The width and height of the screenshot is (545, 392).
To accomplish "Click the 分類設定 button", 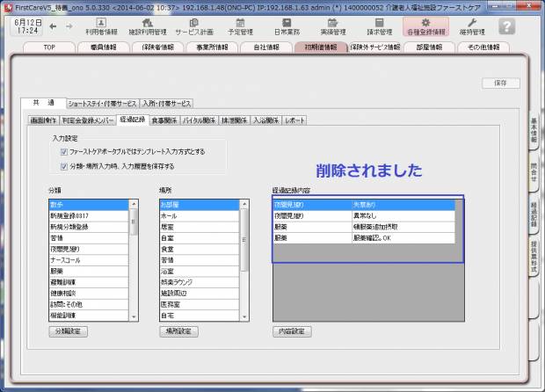I will [69, 331].
